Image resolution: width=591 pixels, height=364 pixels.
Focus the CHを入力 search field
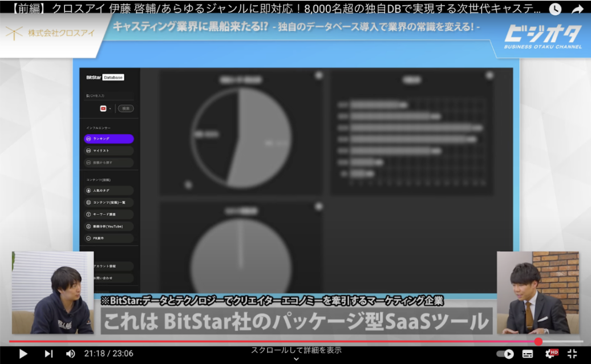[110, 96]
